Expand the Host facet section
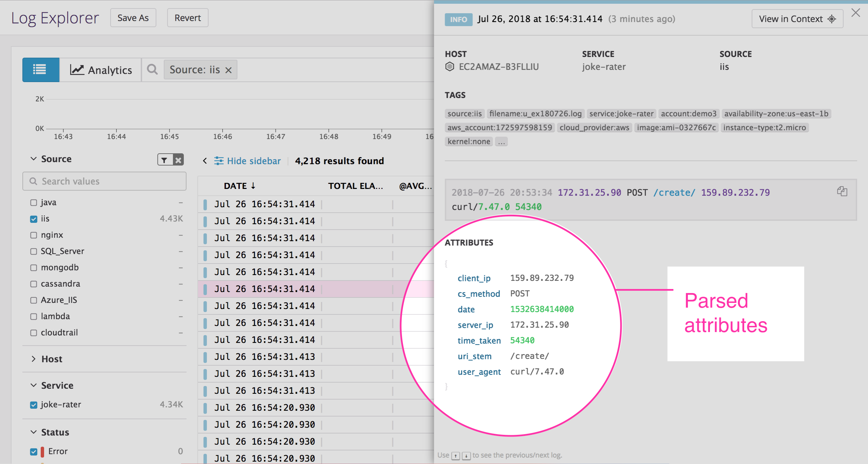868x464 pixels. [x=33, y=359]
